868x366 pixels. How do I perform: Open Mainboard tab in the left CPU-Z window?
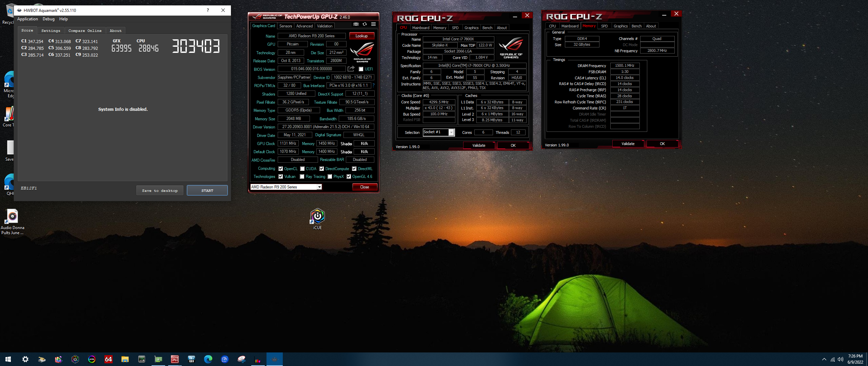pyautogui.click(x=420, y=28)
